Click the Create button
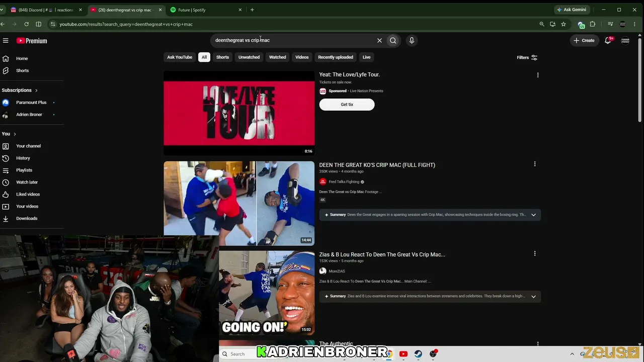 (584, 40)
